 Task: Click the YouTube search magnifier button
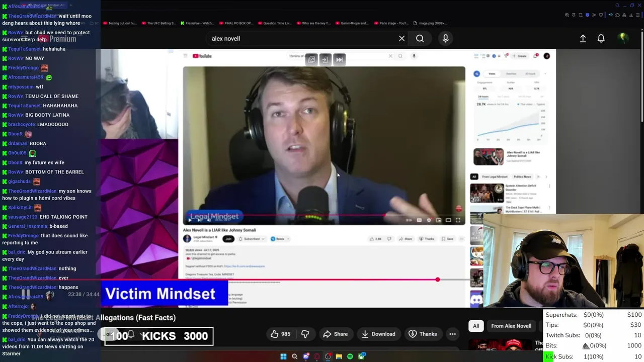tap(420, 38)
